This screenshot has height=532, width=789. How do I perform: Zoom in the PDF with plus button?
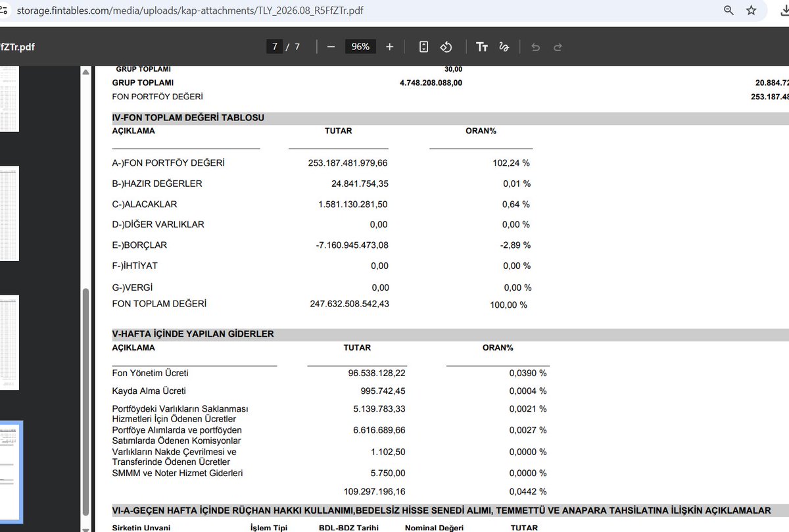pos(390,47)
